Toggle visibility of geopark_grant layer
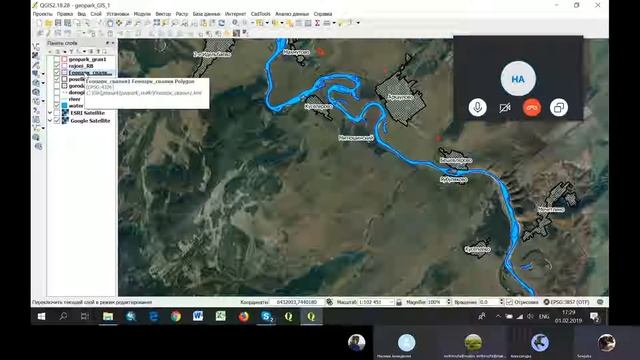Viewport: 640px width, 360px height. (x=57, y=60)
